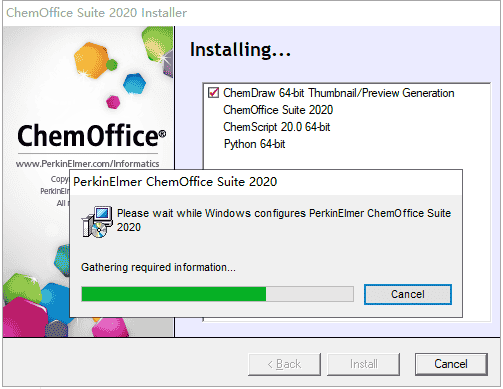Toggle ChemDraw 64-bit Thumbnail/Preview Generation checkbox
The width and height of the screenshot is (503, 389).
(x=213, y=92)
